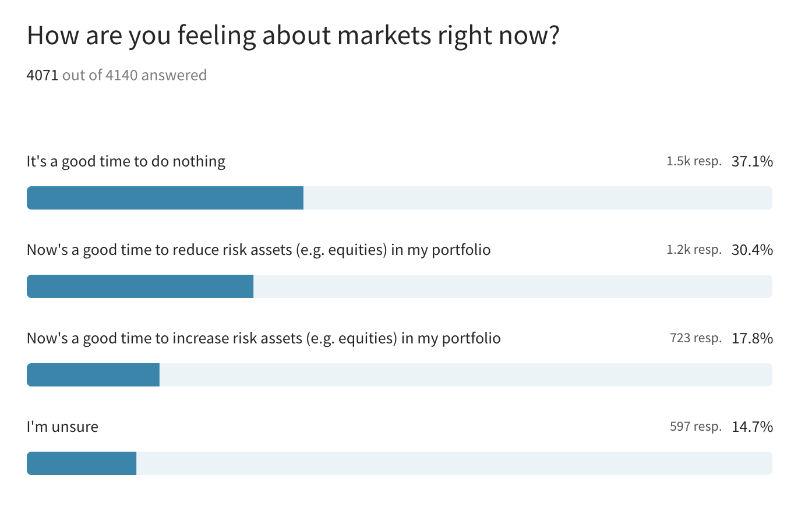Click the 37.1% percentage value

coord(752,161)
